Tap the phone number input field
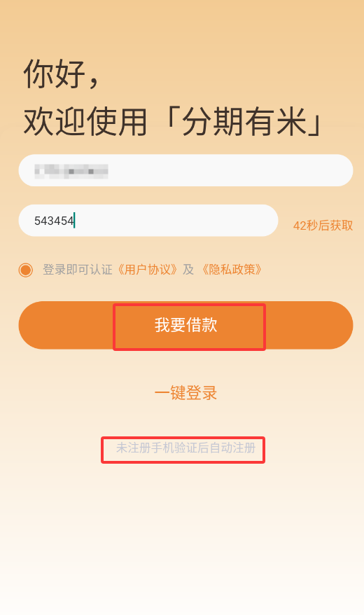364x615 pixels. (185, 170)
